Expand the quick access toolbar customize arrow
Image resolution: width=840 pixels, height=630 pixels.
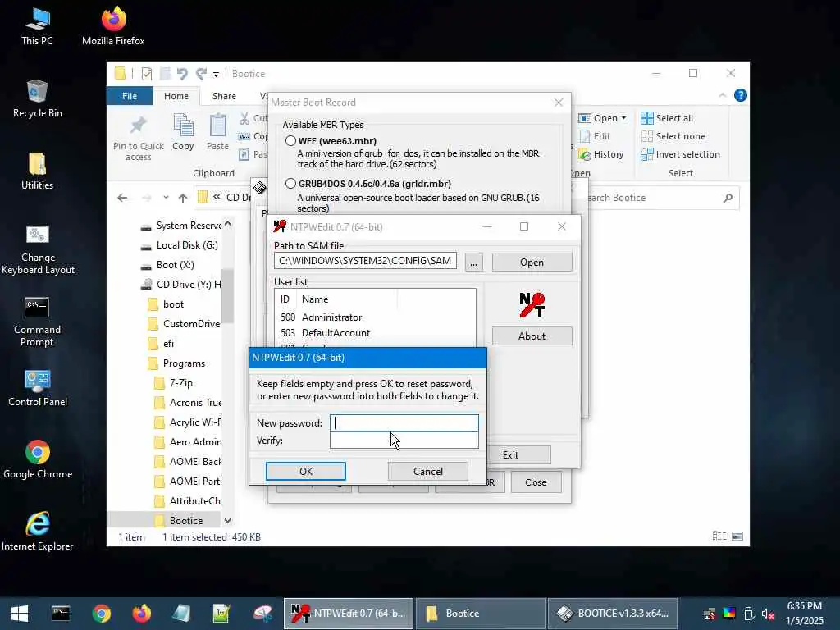coord(216,75)
